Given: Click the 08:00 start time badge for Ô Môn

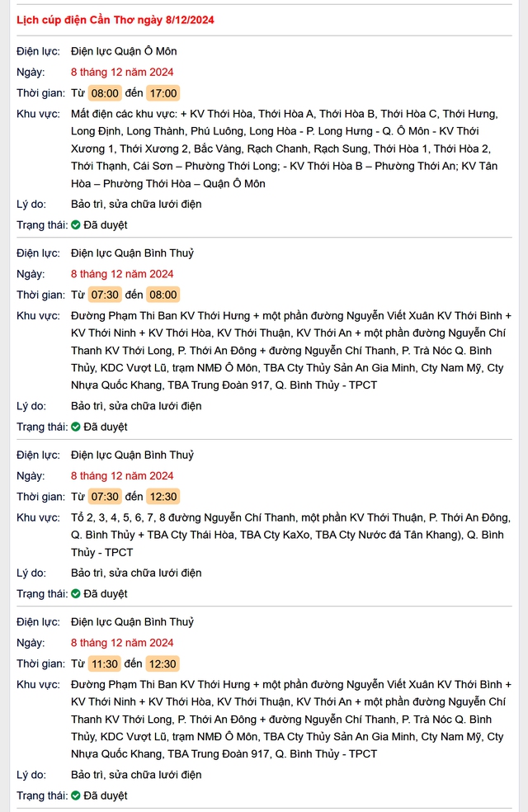Looking at the screenshot, I should pyautogui.click(x=105, y=93).
